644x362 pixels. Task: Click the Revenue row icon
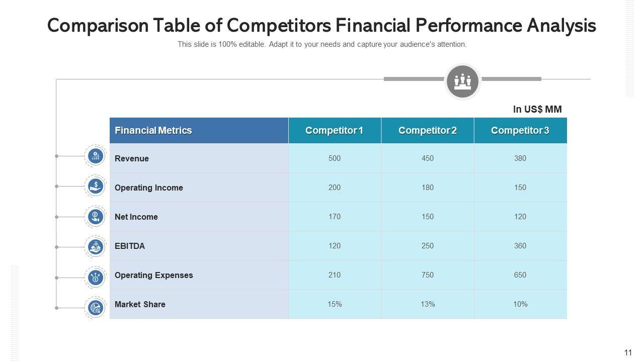pos(96,156)
